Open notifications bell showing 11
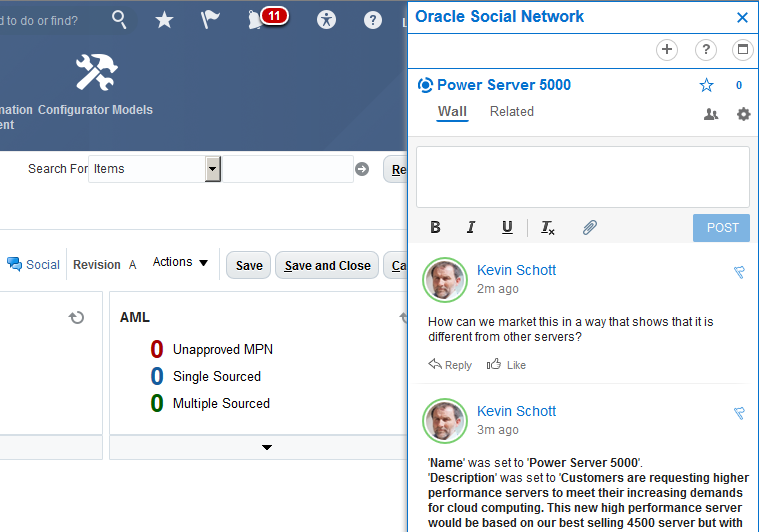The width and height of the screenshot is (759, 532). [x=267, y=19]
